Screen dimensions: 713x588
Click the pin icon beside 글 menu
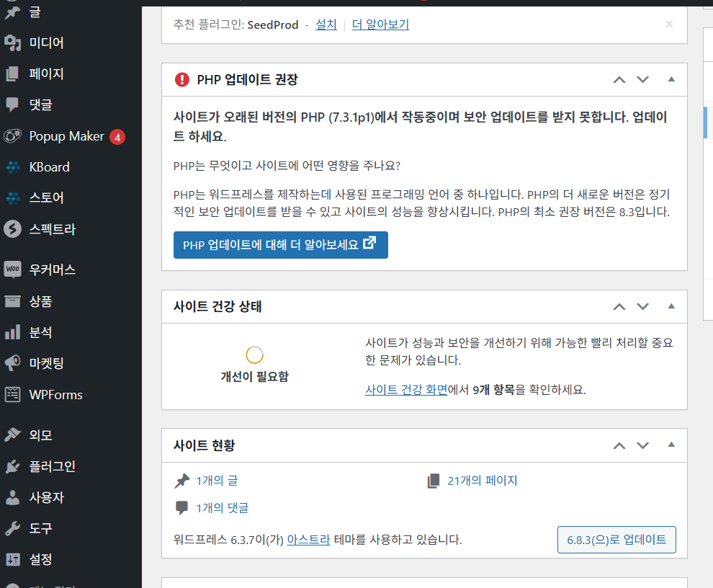(x=13, y=12)
